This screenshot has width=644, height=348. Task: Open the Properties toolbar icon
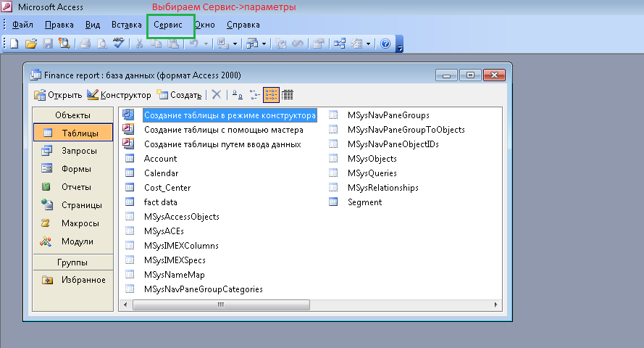[318, 43]
